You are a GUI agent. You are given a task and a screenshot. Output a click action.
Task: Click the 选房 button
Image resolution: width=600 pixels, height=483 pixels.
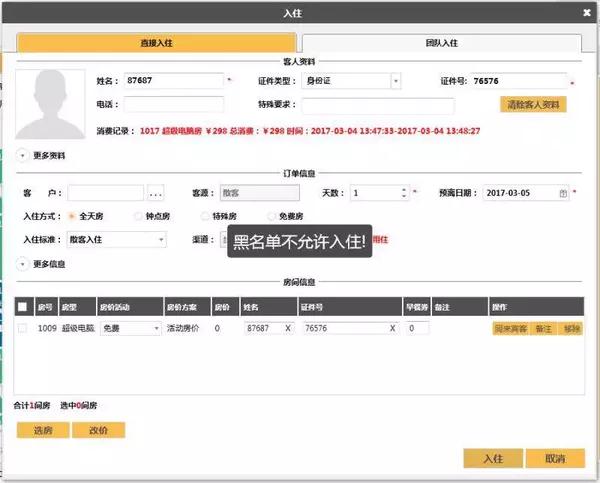pyautogui.click(x=43, y=430)
